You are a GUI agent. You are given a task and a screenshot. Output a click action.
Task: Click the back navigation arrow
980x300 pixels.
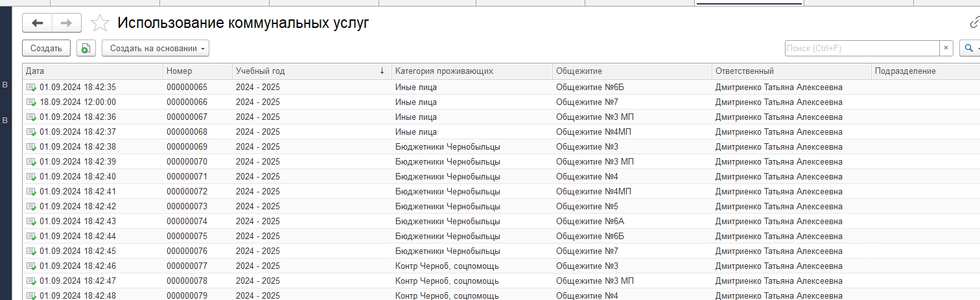click(37, 23)
